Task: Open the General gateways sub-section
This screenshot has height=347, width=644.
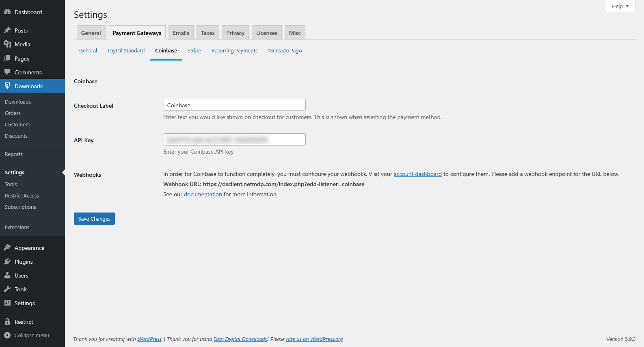Action: coord(88,51)
